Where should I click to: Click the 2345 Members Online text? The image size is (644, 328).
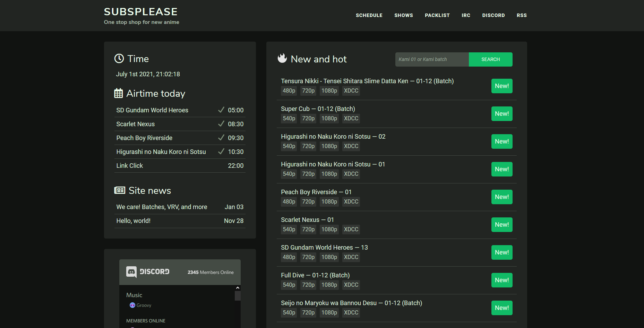[x=211, y=272]
